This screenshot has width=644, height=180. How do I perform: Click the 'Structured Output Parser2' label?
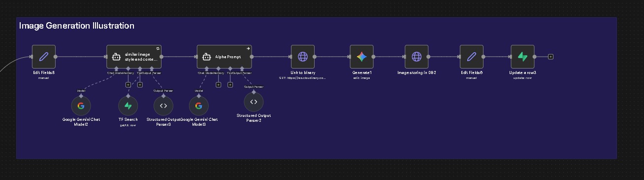[254, 118]
